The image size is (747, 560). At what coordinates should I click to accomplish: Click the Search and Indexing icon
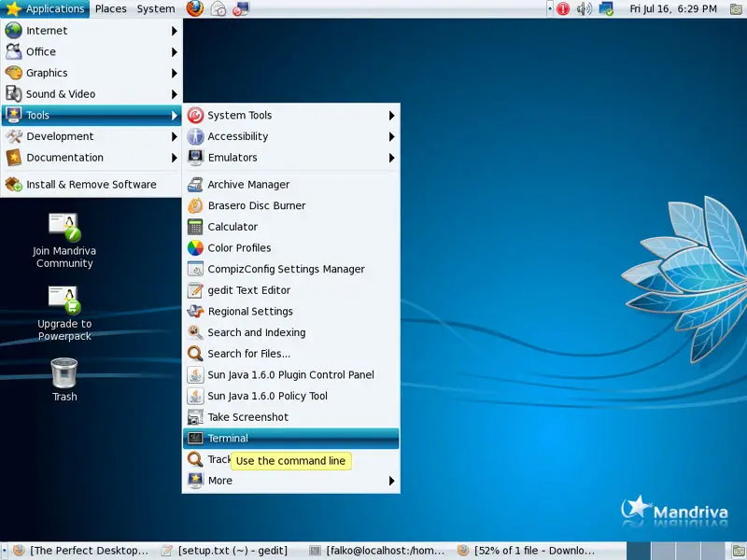pos(195,332)
